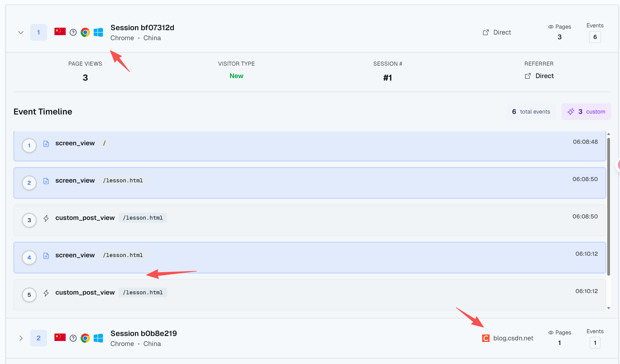Select event 1 screen_view / row
This screenshot has width=620, height=364.
click(x=310, y=146)
